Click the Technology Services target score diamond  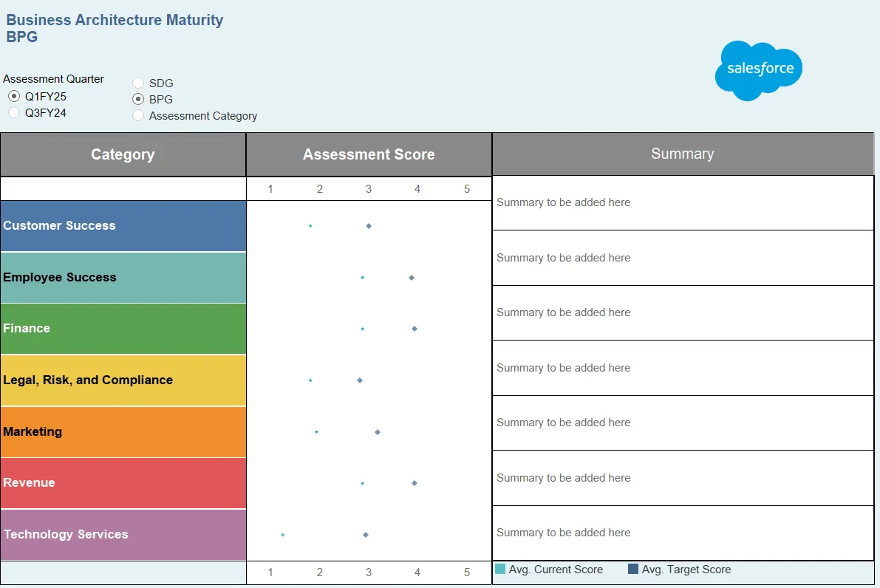pyautogui.click(x=365, y=535)
